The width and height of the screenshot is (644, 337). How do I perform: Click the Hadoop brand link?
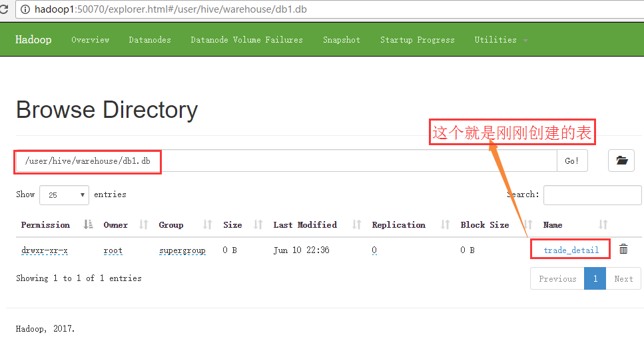(x=33, y=39)
